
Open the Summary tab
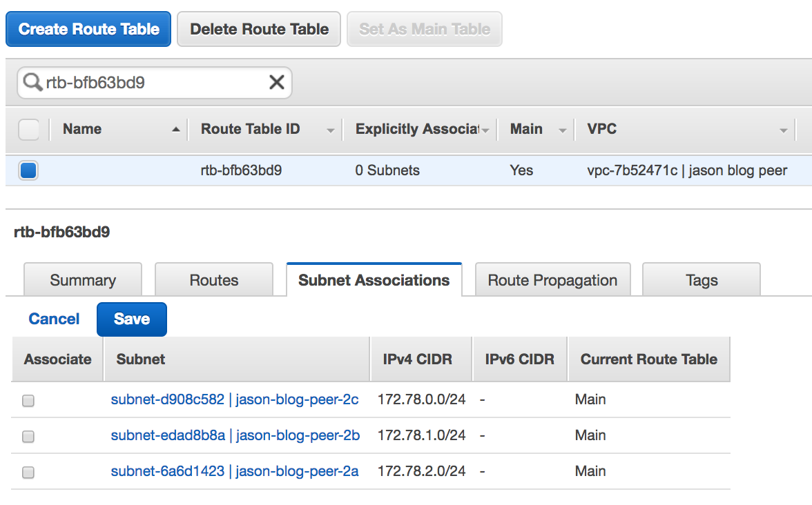tap(83, 280)
